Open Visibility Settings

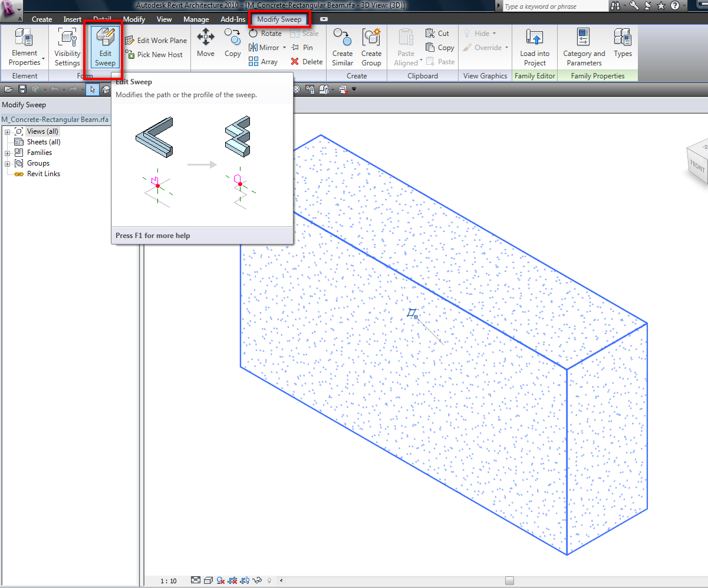point(67,47)
